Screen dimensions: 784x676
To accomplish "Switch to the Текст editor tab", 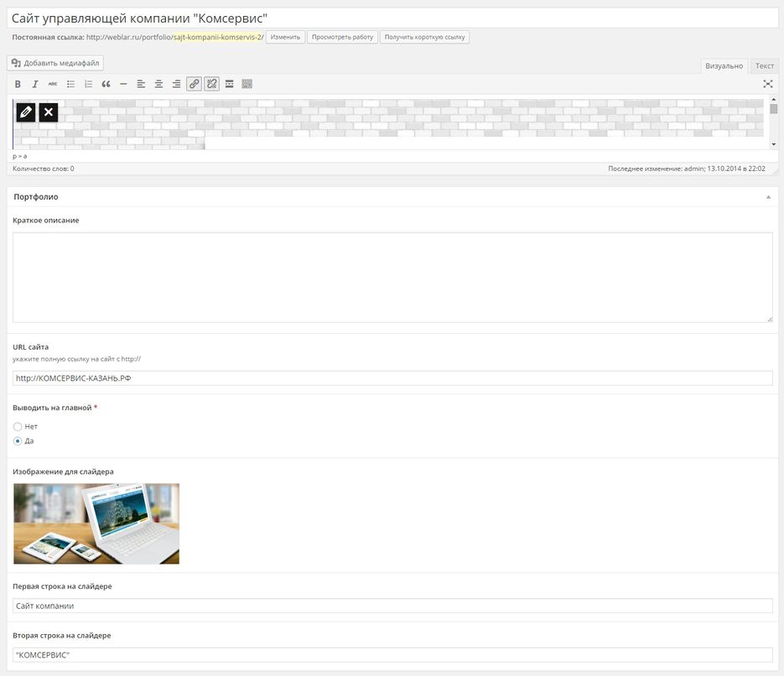I will coord(764,66).
